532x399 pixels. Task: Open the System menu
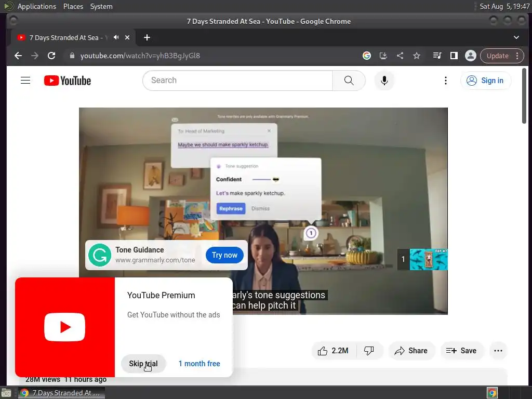coord(101,6)
